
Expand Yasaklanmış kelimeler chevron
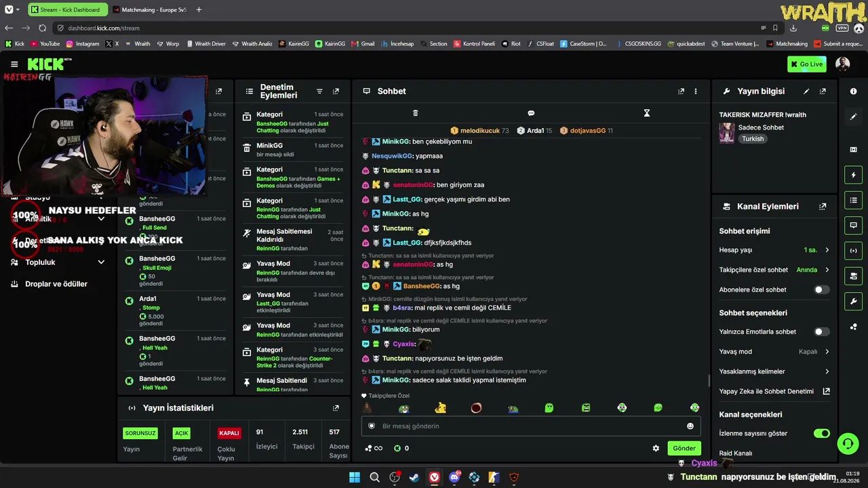(x=827, y=371)
